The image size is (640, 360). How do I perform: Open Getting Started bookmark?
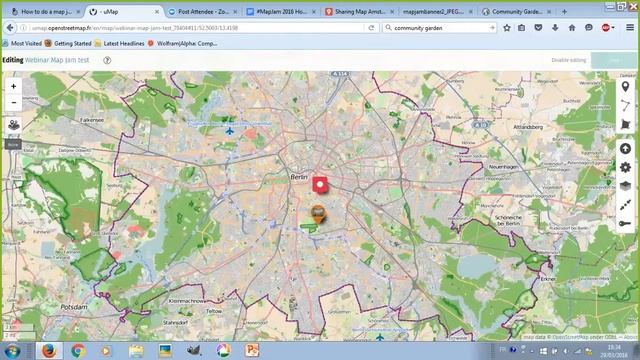click(68, 43)
